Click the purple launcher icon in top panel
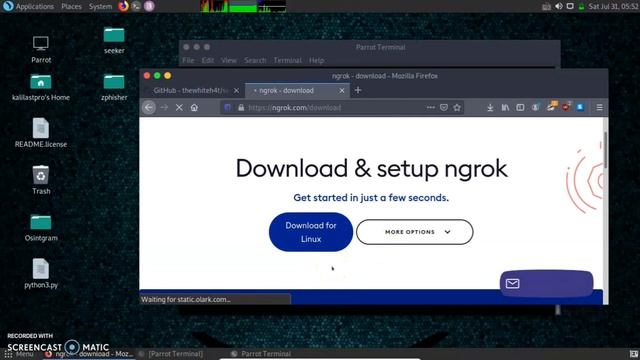 point(149,6)
